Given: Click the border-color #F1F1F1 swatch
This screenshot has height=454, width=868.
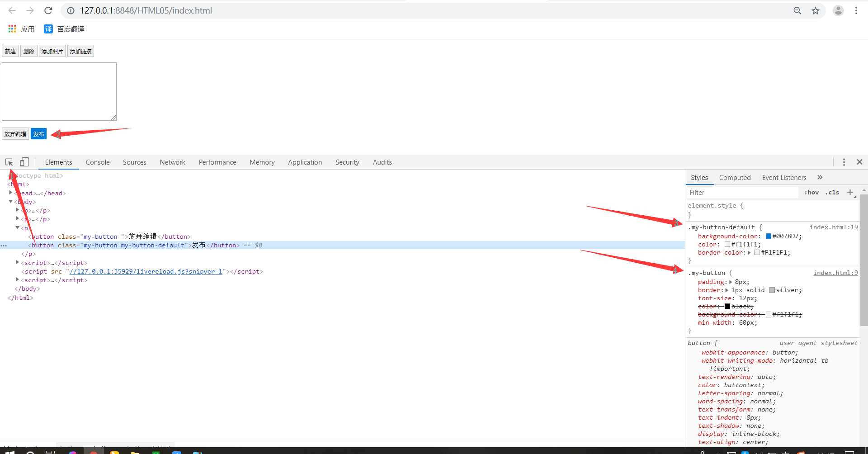Looking at the screenshot, I should click(757, 252).
